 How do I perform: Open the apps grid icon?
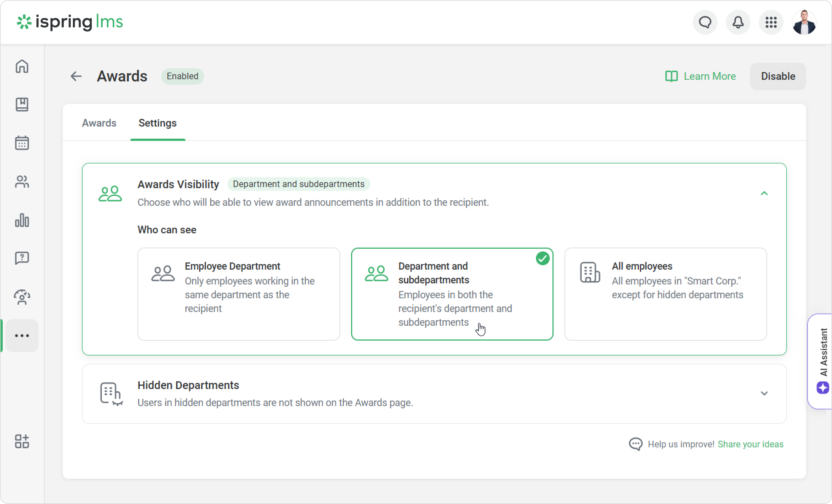[x=771, y=23]
